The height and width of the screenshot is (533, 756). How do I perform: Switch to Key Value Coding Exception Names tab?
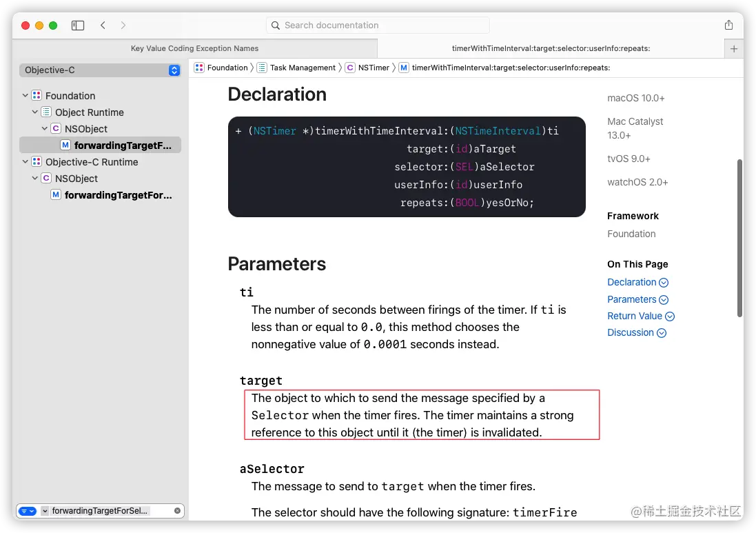point(194,48)
